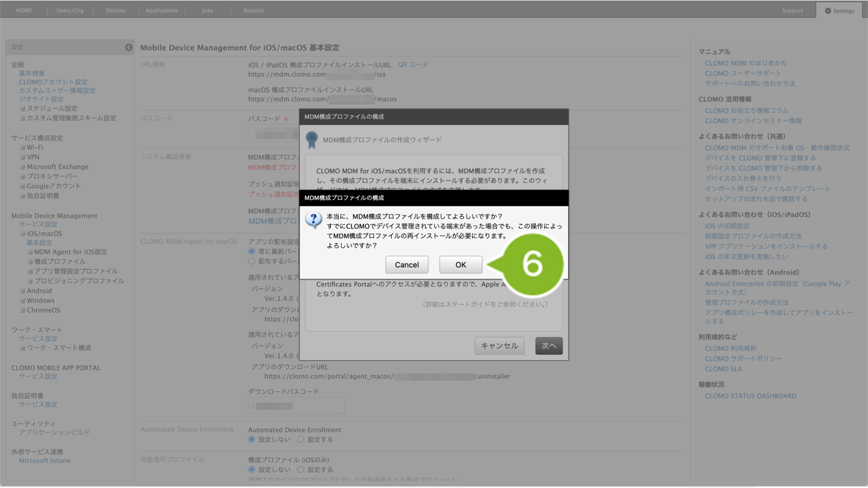The width and height of the screenshot is (868, 488).
Task: Open VPP アプリケーションをインストールする link
Action: 766,246
